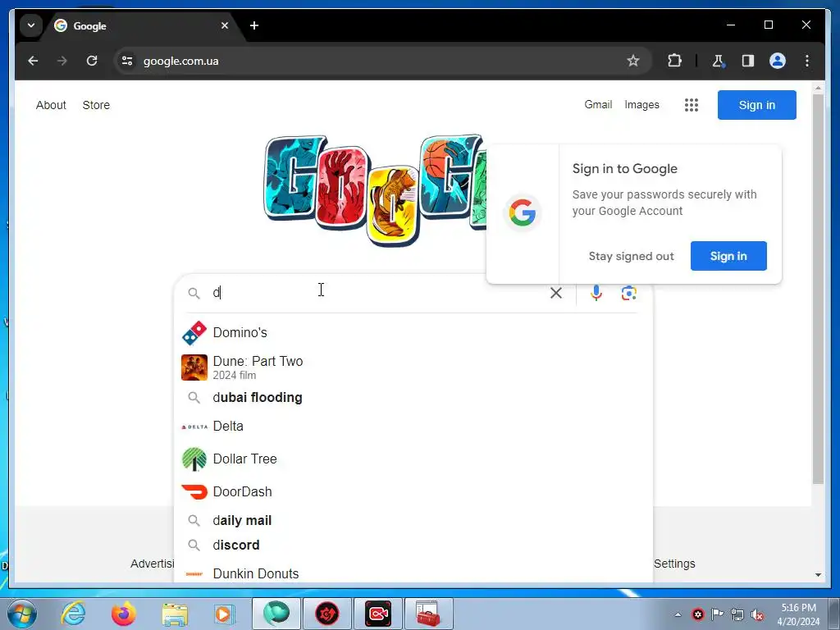Image resolution: width=840 pixels, height=630 pixels.
Task: Click the muted volume tray icon
Action: 757,614
